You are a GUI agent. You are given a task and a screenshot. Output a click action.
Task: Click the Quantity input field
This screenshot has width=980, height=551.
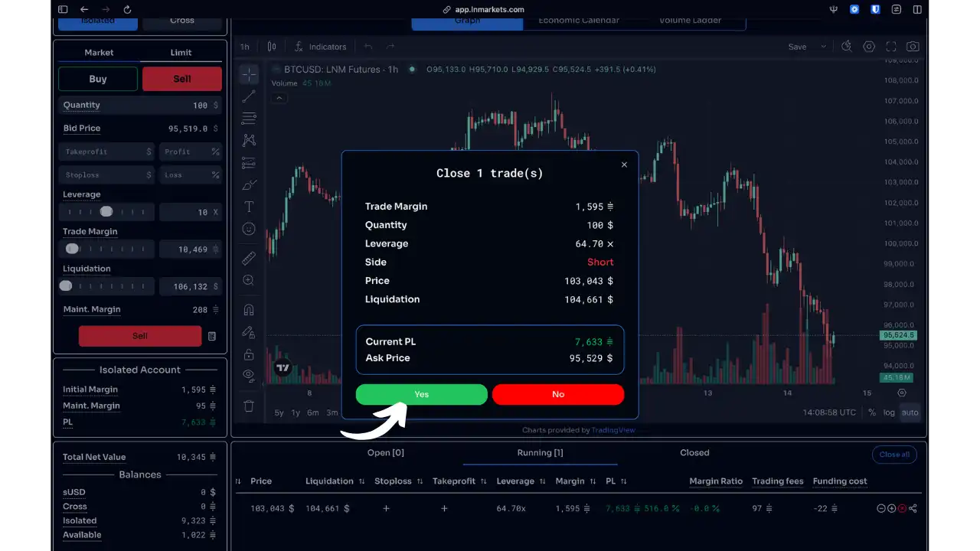coord(140,105)
